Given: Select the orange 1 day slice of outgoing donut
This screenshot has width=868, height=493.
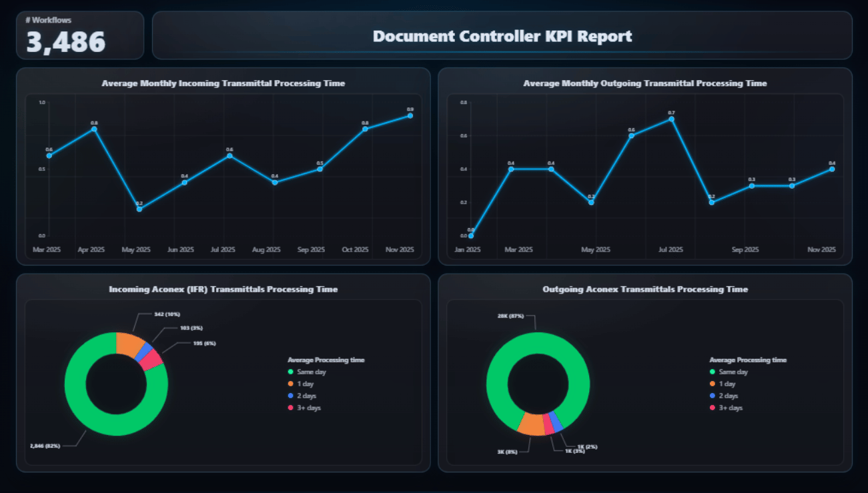Looking at the screenshot, I should click(531, 424).
